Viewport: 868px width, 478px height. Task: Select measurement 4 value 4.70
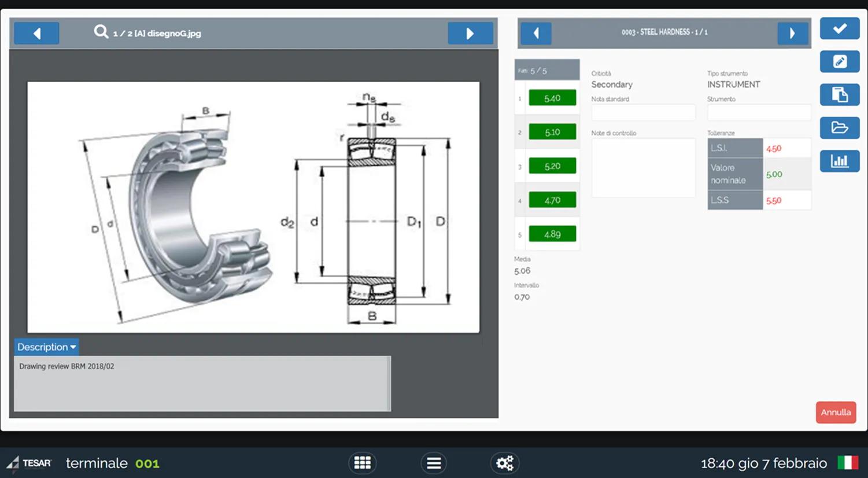(x=552, y=200)
